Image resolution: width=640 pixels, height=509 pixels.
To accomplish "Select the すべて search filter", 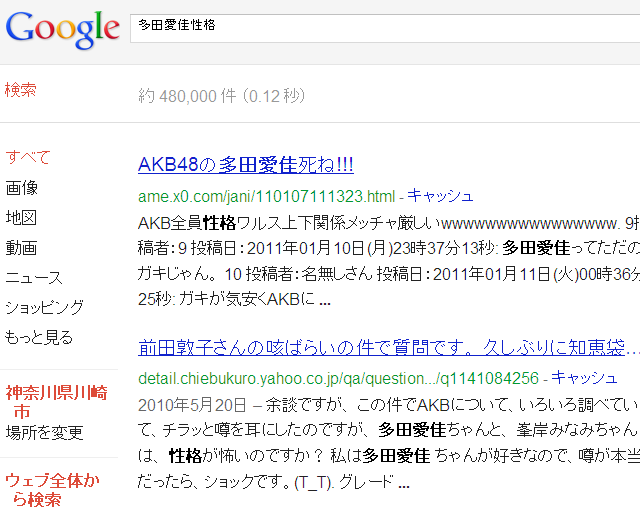I will click(x=28, y=157).
